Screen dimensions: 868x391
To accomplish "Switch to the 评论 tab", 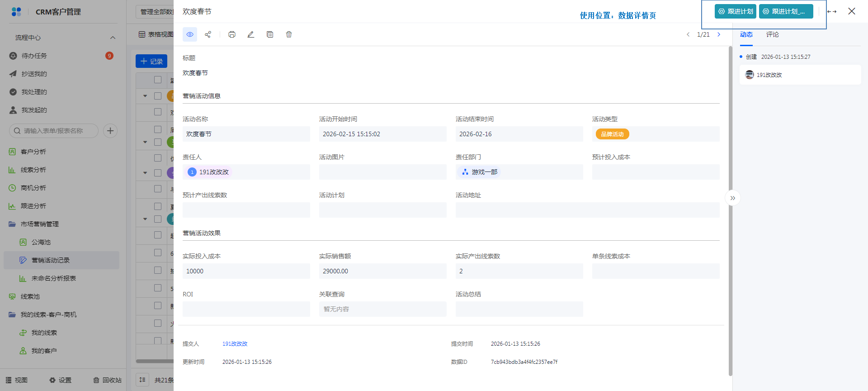I will point(772,34).
